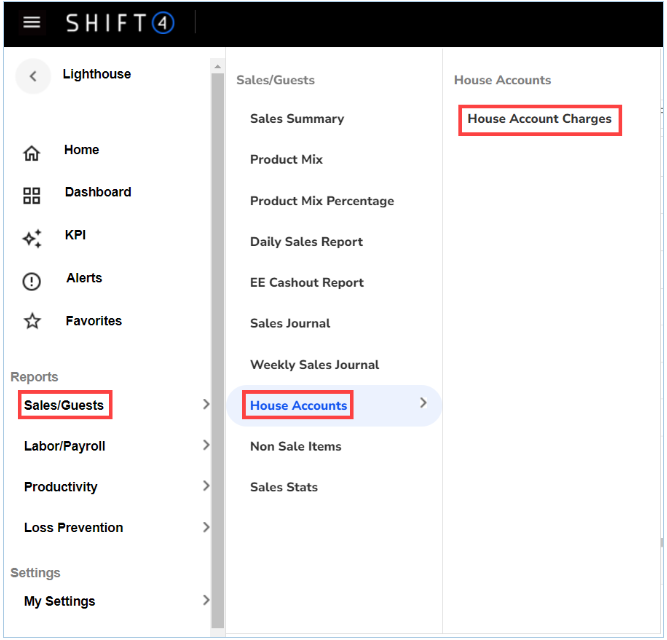This screenshot has height=640, width=667.
Task: Click the Favorites star icon
Action: click(x=32, y=322)
